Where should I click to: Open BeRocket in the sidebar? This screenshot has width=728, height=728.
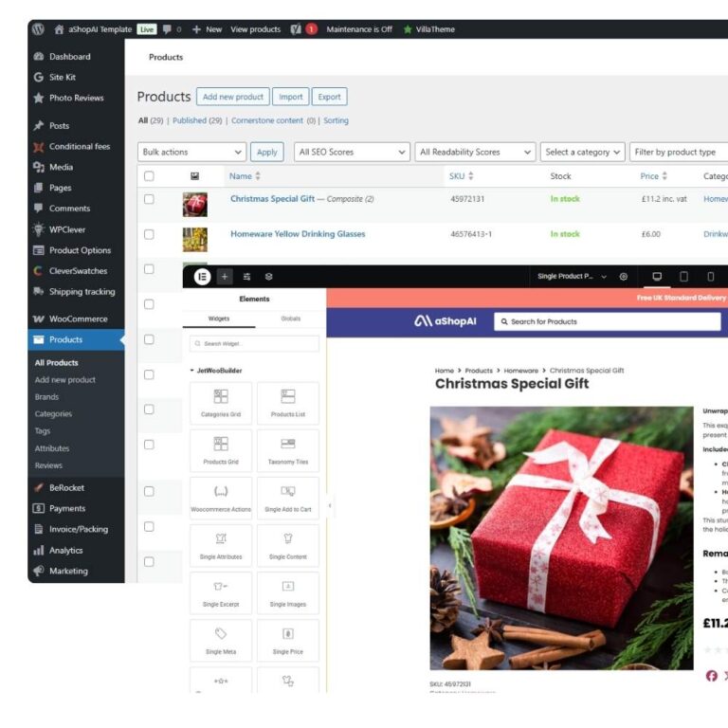coord(67,488)
